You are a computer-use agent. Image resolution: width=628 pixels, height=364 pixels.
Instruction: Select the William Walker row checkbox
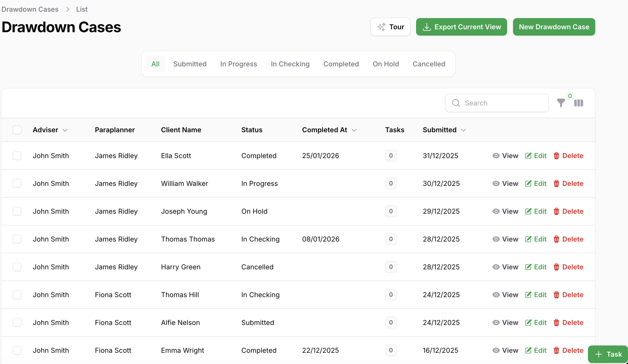click(x=17, y=183)
